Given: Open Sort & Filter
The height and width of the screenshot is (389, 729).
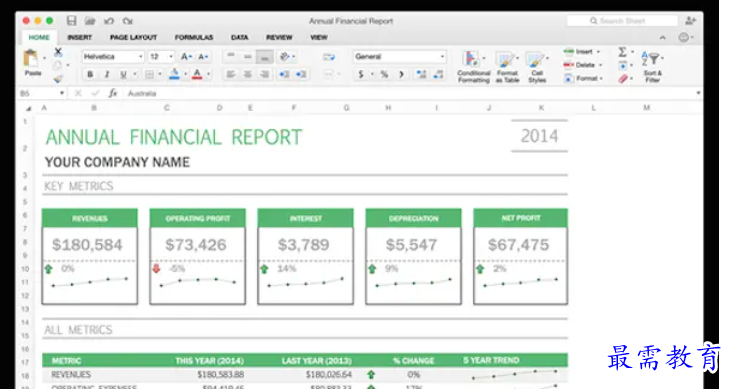Looking at the screenshot, I should (653, 66).
